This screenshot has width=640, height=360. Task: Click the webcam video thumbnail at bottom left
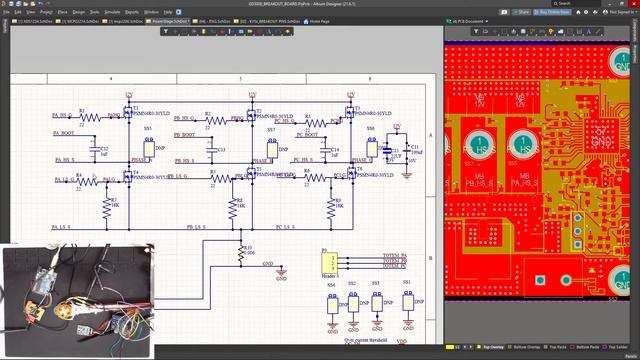coord(78,302)
